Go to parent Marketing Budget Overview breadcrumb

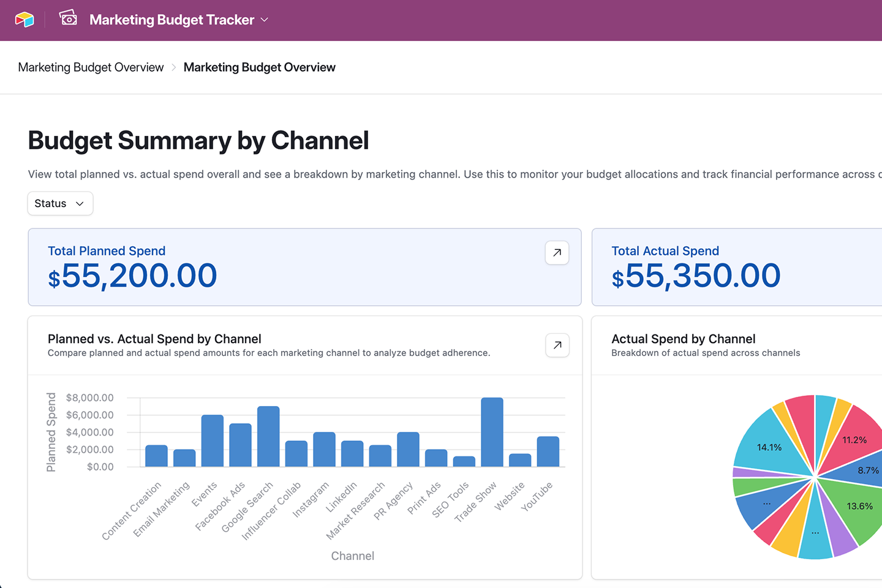(91, 67)
